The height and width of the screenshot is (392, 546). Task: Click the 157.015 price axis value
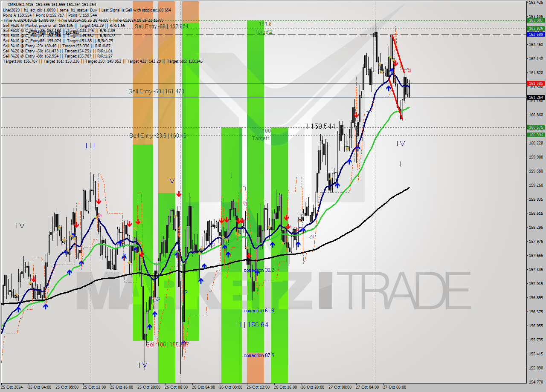point(535,283)
